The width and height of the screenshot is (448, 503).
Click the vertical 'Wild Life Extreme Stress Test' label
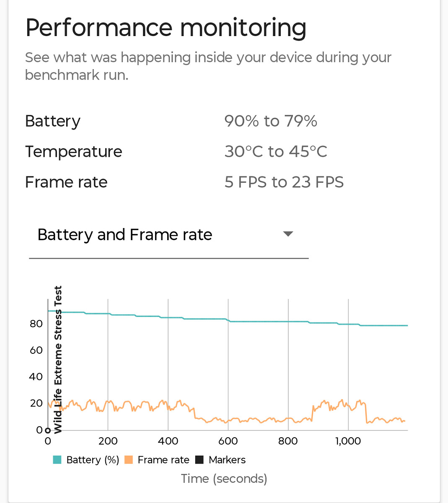tap(58, 358)
